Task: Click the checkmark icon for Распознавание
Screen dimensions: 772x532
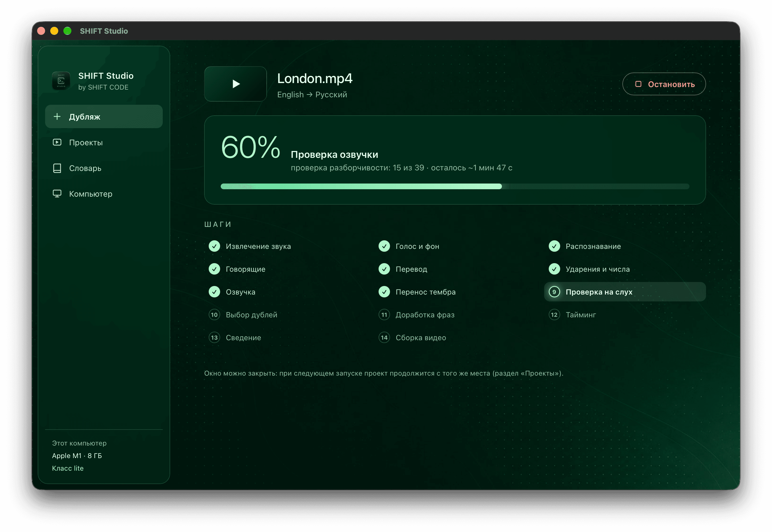Action: tap(554, 246)
